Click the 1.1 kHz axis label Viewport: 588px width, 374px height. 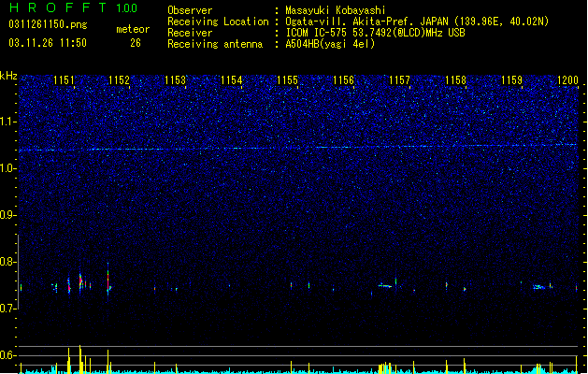pos(8,122)
